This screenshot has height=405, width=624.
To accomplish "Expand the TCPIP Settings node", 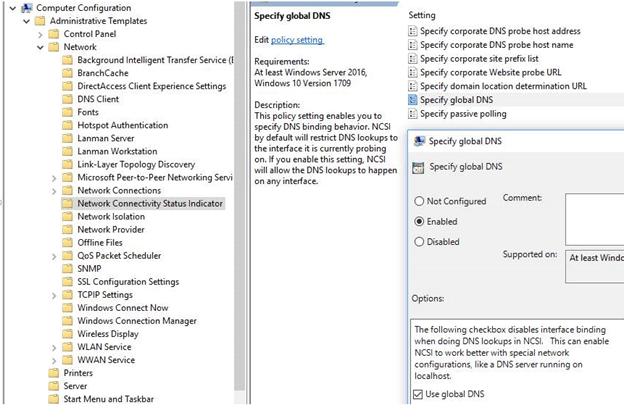I will (x=54, y=296).
